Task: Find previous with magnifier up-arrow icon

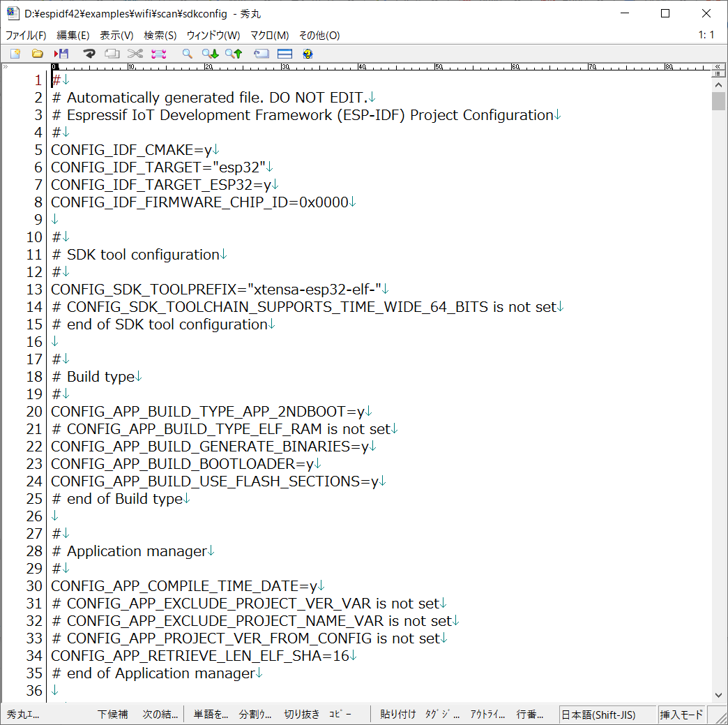Action: click(234, 54)
